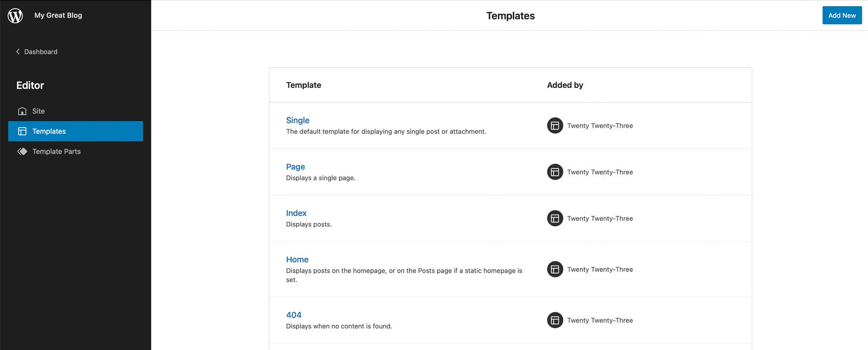Screen dimensions: 868x350
Task: Click the theme icon beside the Page template
Action: coord(555,172)
